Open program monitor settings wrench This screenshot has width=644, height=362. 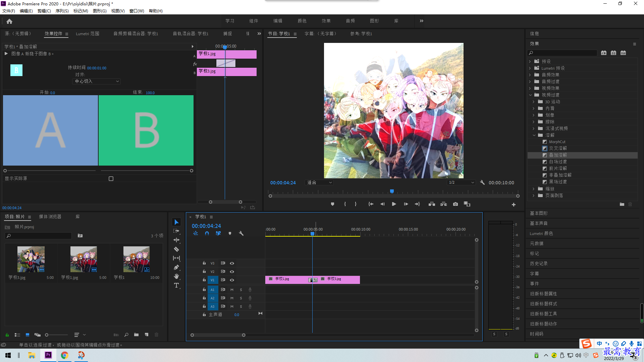[x=482, y=183]
